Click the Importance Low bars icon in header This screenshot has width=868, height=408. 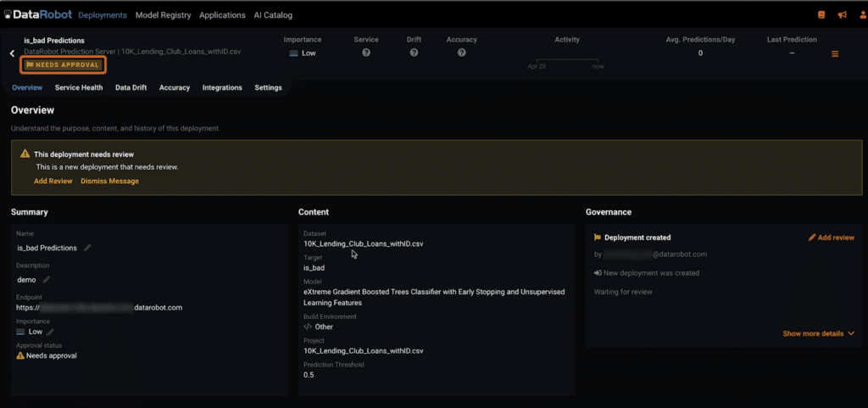pos(293,53)
